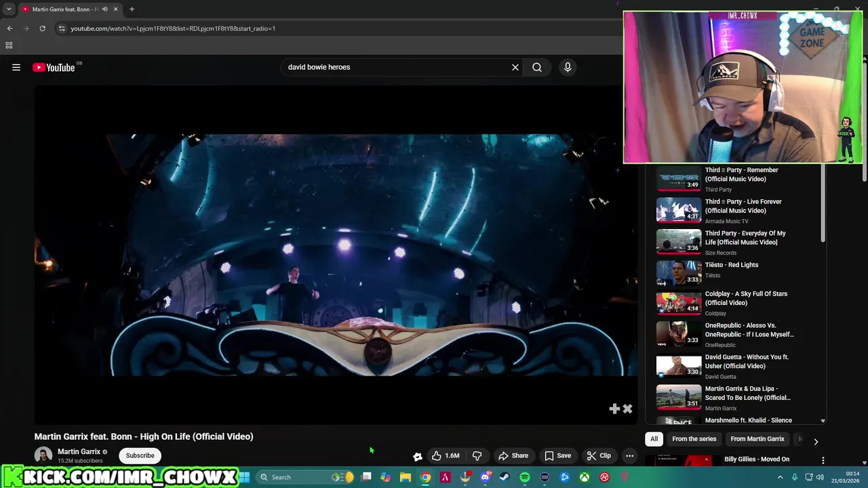Click the magnifier search button
The height and width of the screenshot is (488, 868).
click(x=537, y=67)
